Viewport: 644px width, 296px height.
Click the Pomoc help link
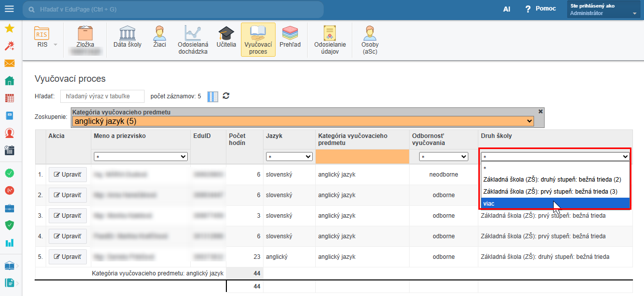coord(541,9)
